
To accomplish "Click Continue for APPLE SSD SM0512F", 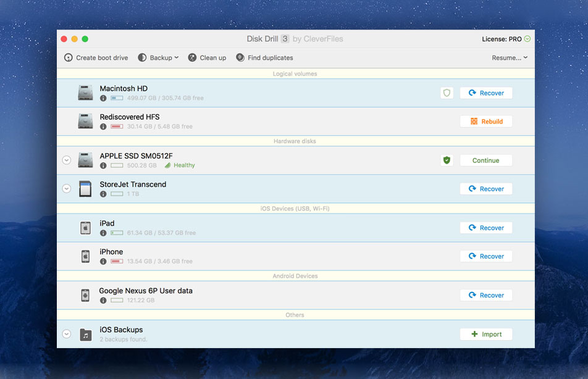I will click(486, 160).
